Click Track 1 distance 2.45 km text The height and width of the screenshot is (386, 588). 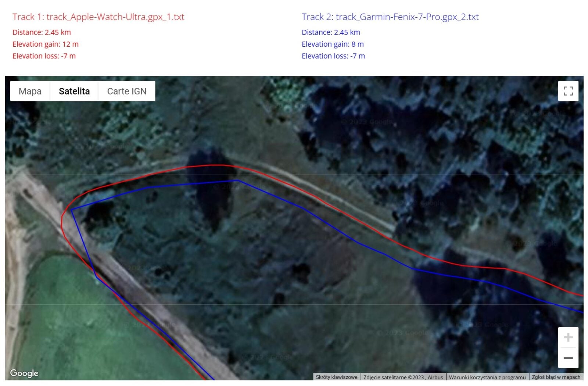click(x=42, y=32)
